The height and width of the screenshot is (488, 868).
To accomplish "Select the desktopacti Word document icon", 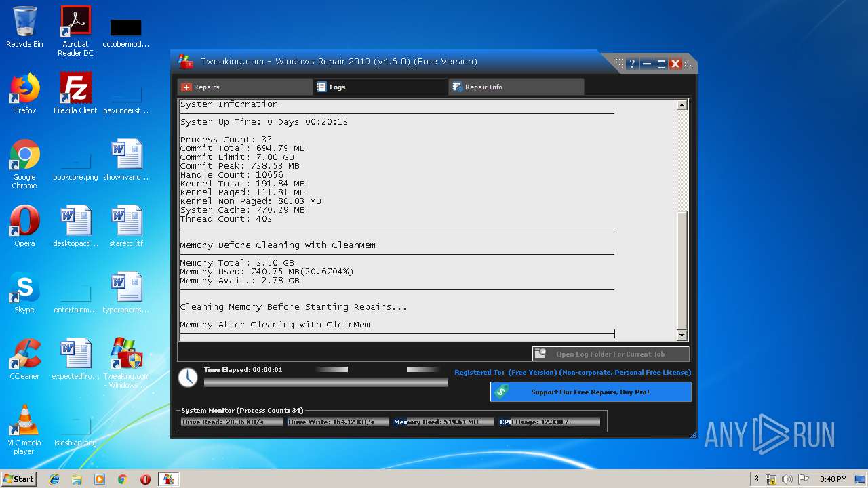I will click(x=75, y=226).
